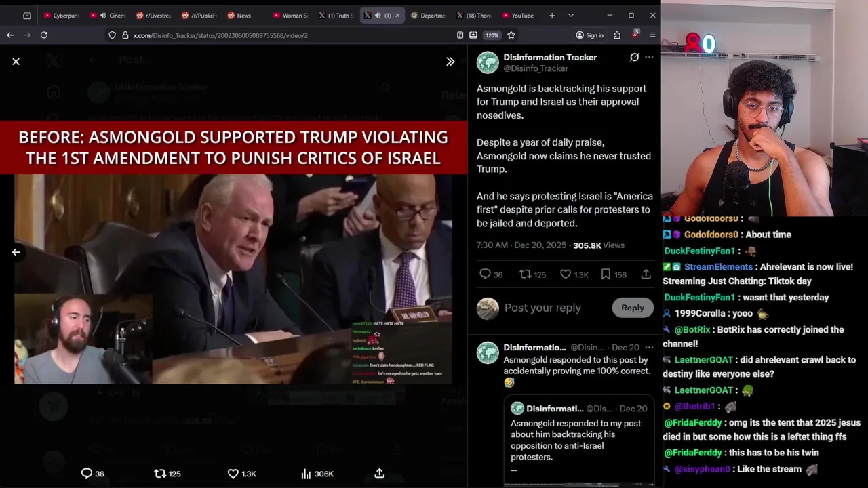This screenshot has width=868, height=488.
Task: View analytics showing 306K in bottom bar
Action: coord(317,474)
